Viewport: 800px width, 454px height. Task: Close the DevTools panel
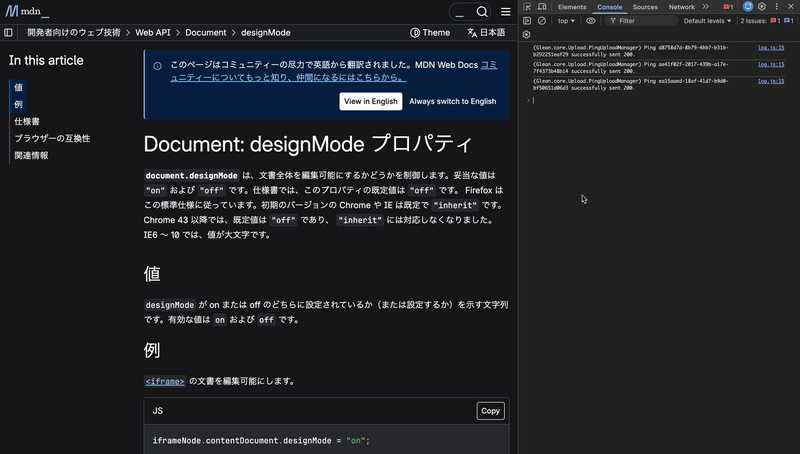[x=791, y=7]
